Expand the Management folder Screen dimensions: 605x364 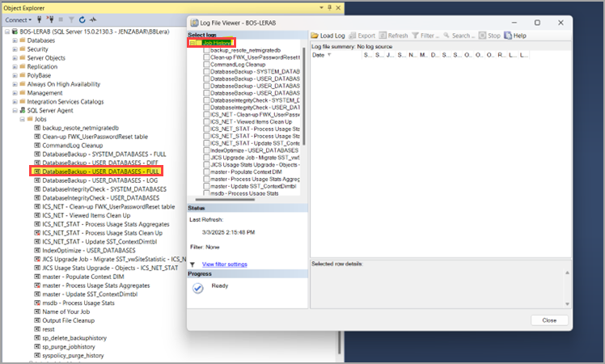tap(15, 93)
